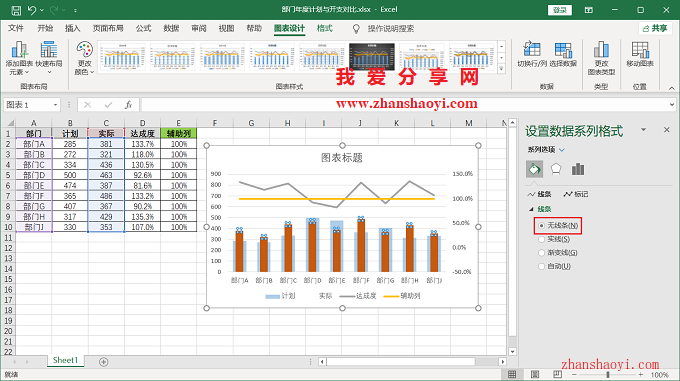The image size is (680, 381).
Task: Click the vertical scrollbar down arrow
Action: click(x=512, y=352)
